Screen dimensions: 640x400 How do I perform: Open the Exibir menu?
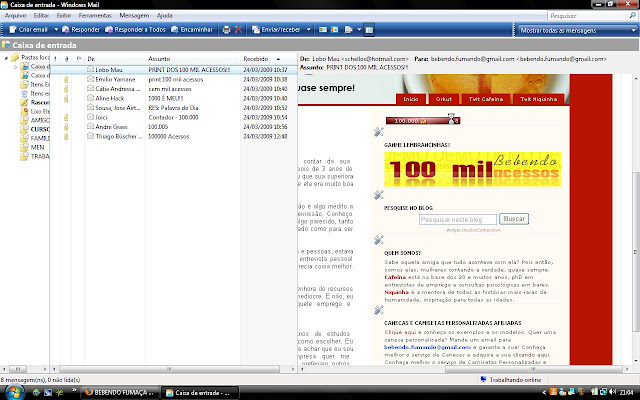[64, 16]
